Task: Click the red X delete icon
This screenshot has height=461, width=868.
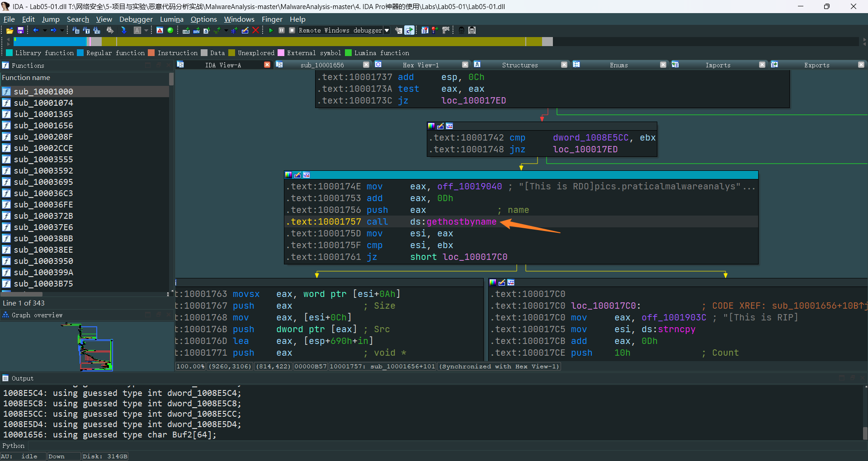Action: tap(255, 30)
